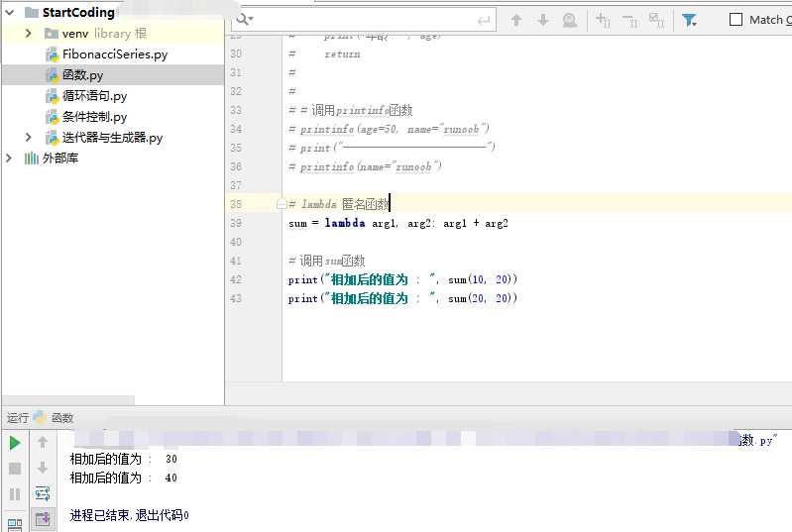Viewport: 792px width, 532px height.
Task: Click the restore layout icon in run panel
Action: click(15, 525)
